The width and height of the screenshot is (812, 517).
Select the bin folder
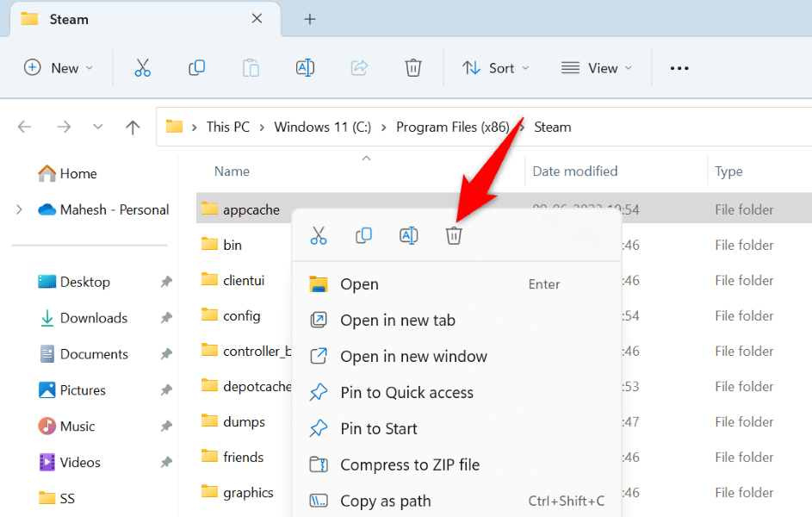pos(221,245)
